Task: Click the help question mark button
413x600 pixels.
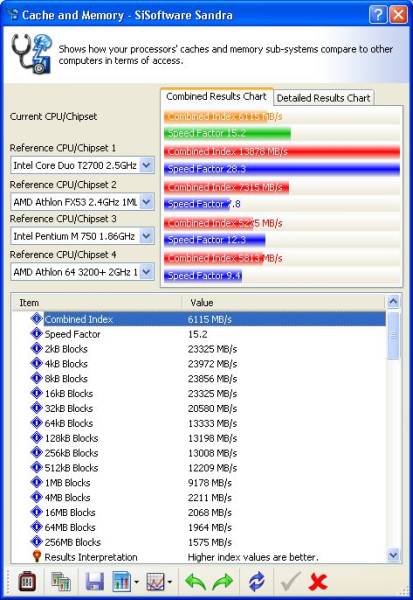Action: tap(378, 15)
